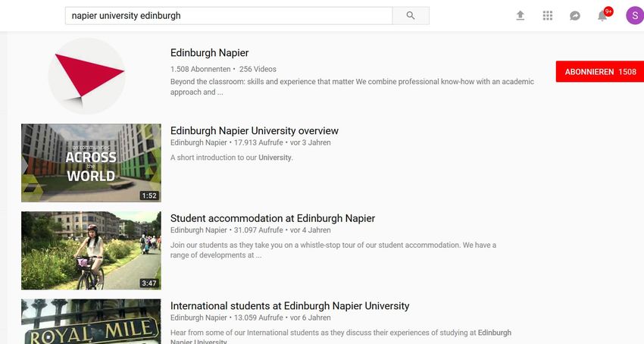The height and width of the screenshot is (344, 644).
Task: Click the Edinburgh Napier channel logo
Action: coord(86,76)
